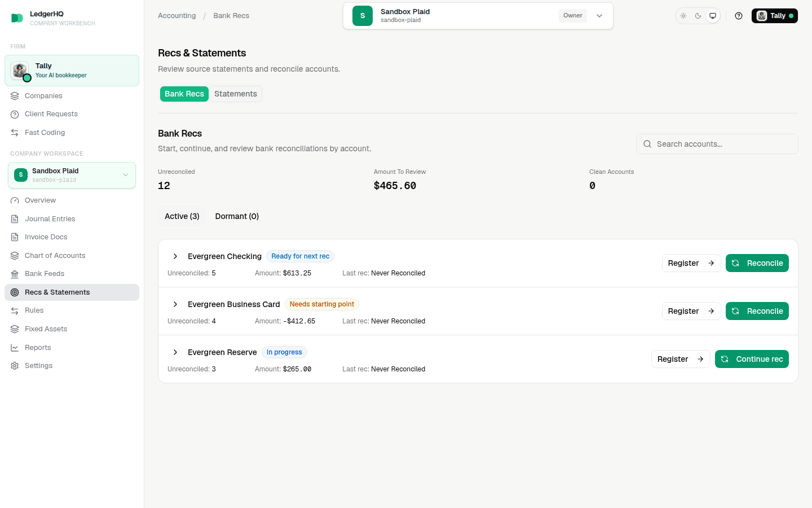Click the Fast Coding arrows icon
Viewport: 812px width, 508px height.
coord(15,133)
